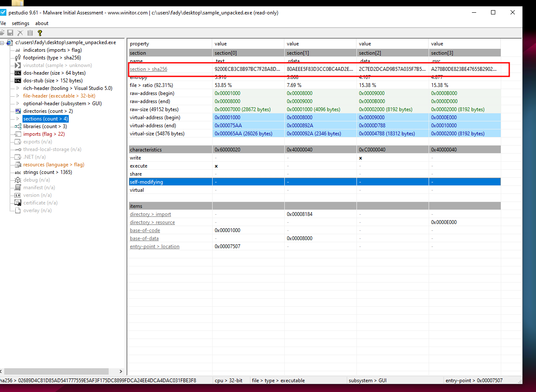Click the version 1.0 icon
The width and height of the screenshot is (536, 392).
tap(18, 195)
